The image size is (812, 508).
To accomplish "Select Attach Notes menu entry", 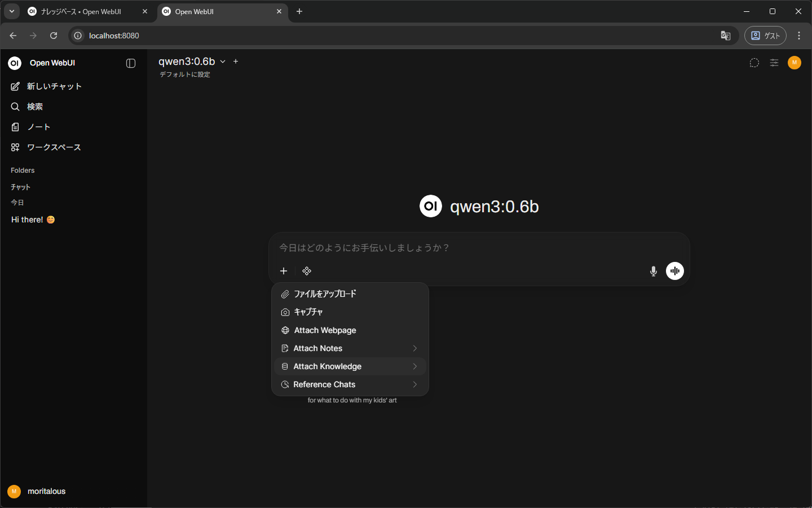I will coord(350,348).
